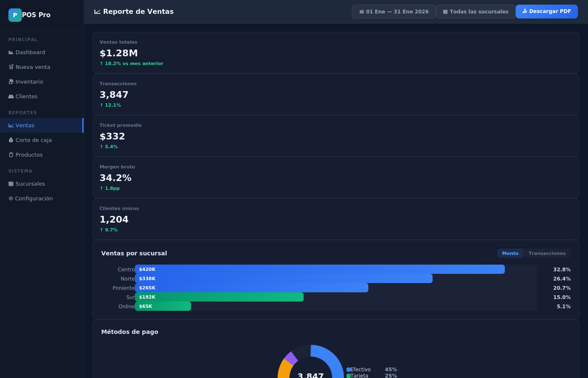Click the blue Efectivo legend swatch
The image size is (588, 378).
[x=349, y=370]
